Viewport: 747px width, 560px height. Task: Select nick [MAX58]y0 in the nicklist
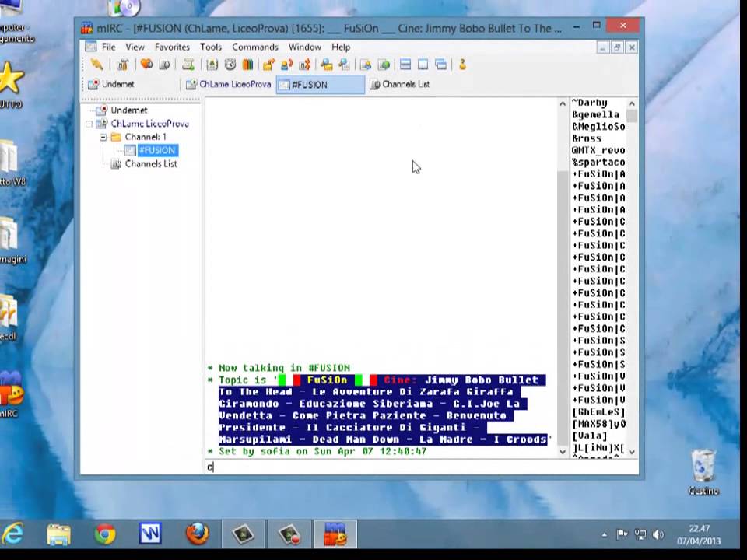point(598,425)
